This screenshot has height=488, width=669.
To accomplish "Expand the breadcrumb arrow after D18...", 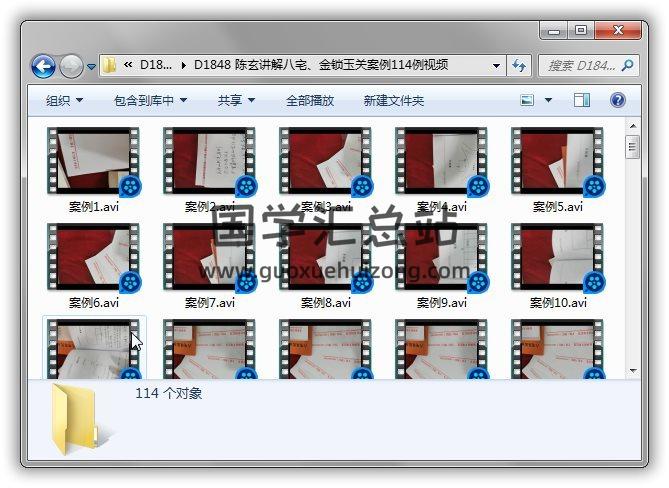I will [183, 65].
